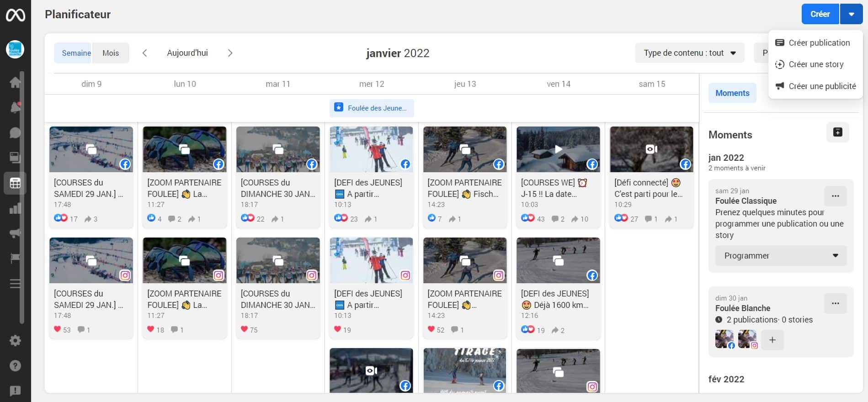
Task: Expand the Programmer dropdown for Foulée Classique
Action: (x=781, y=256)
